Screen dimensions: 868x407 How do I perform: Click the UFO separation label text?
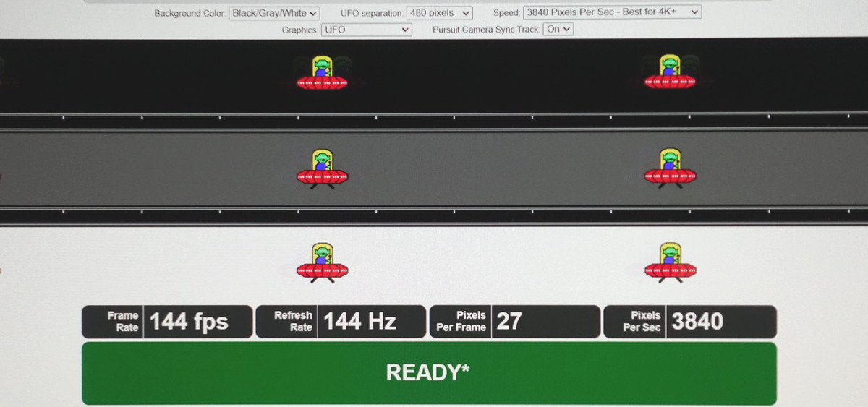point(372,14)
